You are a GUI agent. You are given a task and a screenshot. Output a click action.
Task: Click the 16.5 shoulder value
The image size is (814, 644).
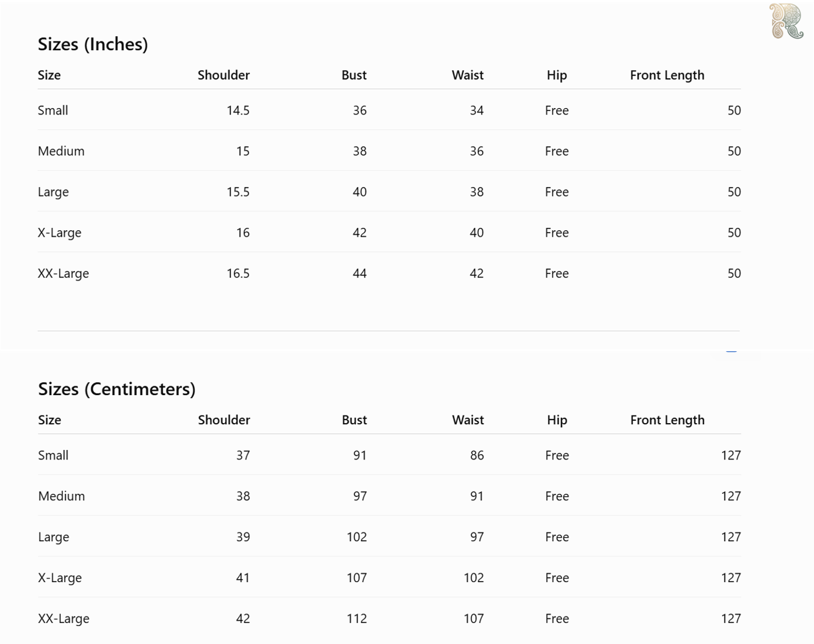tap(238, 273)
